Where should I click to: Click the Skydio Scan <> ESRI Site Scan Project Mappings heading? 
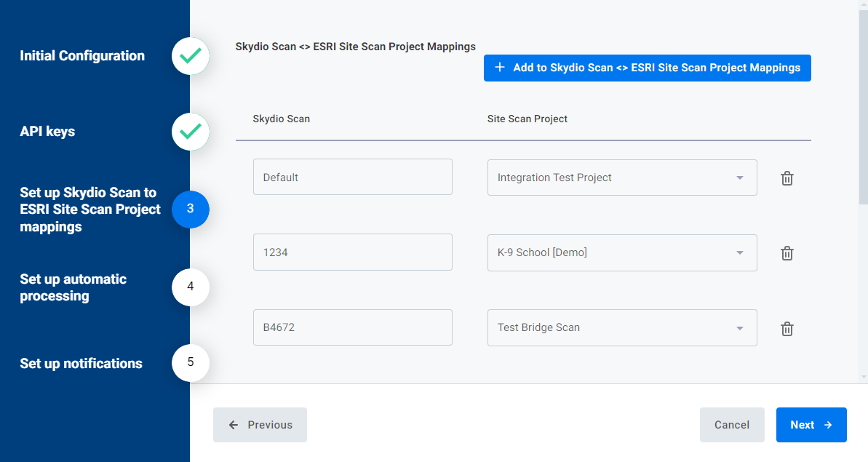[x=355, y=47]
